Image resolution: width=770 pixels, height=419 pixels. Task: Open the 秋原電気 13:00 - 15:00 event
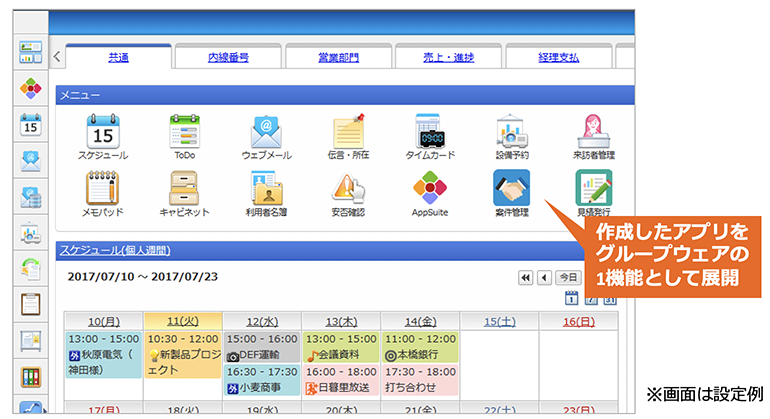click(104, 355)
